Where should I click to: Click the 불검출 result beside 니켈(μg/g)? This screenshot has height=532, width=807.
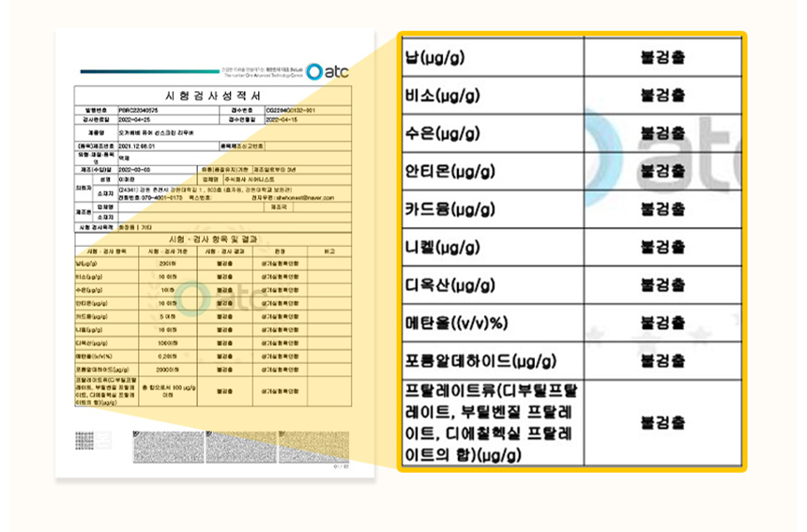pyautogui.click(x=662, y=246)
